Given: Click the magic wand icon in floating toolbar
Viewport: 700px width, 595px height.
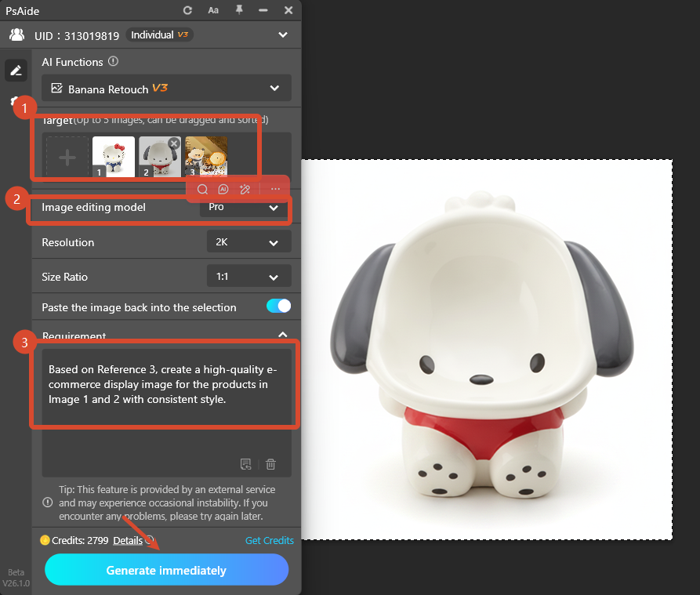Looking at the screenshot, I should 245,189.
